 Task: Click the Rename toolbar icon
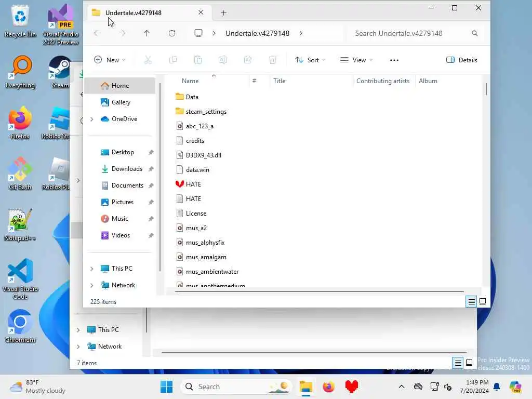pos(222,60)
